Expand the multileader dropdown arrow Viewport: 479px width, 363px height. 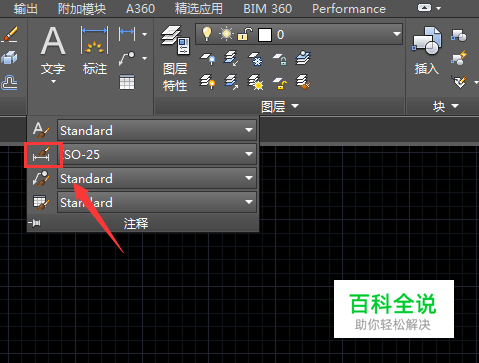[144, 58]
